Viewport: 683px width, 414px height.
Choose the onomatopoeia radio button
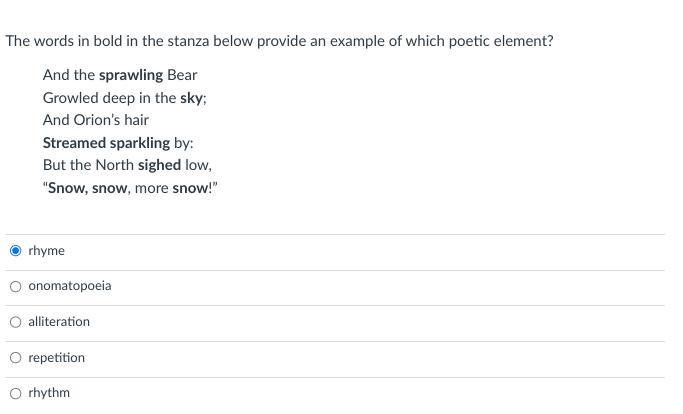(x=16, y=286)
